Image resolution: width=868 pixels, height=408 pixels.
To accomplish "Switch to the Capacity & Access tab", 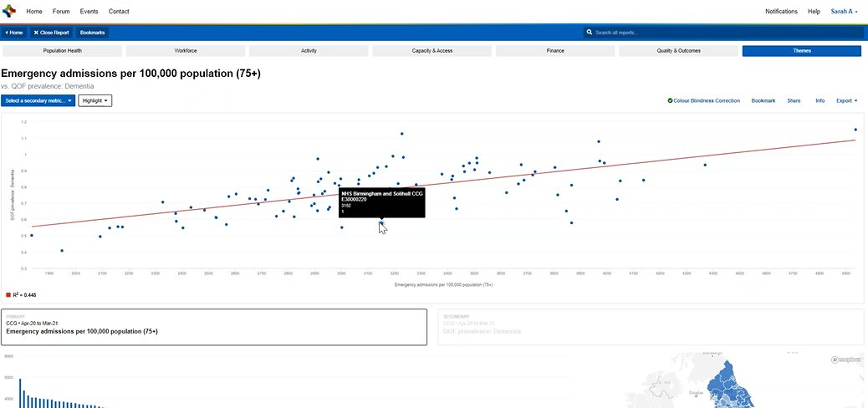I will (431, 51).
